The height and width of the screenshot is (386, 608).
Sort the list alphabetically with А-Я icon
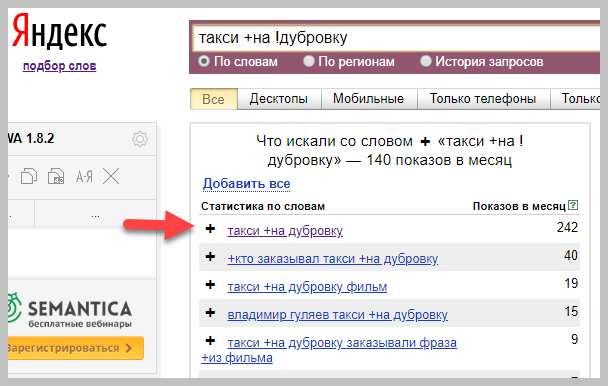tap(84, 177)
